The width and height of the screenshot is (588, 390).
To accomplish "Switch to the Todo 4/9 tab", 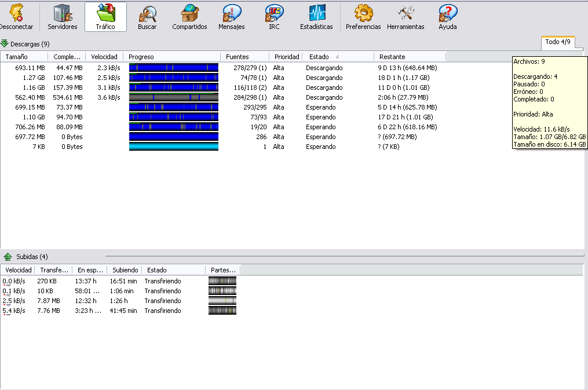I will pyautogui.click(x=558, y=42).
